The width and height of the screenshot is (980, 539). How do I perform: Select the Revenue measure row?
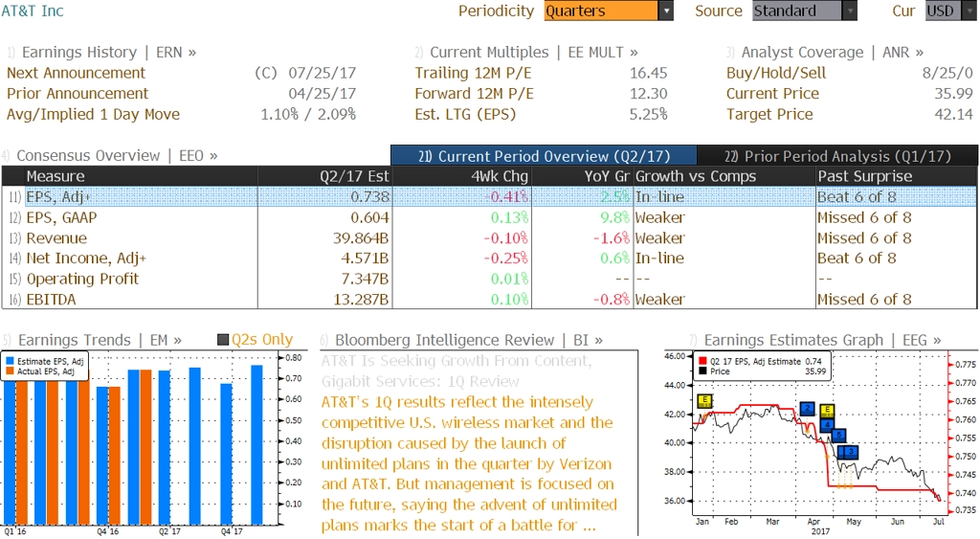(489, 237)
